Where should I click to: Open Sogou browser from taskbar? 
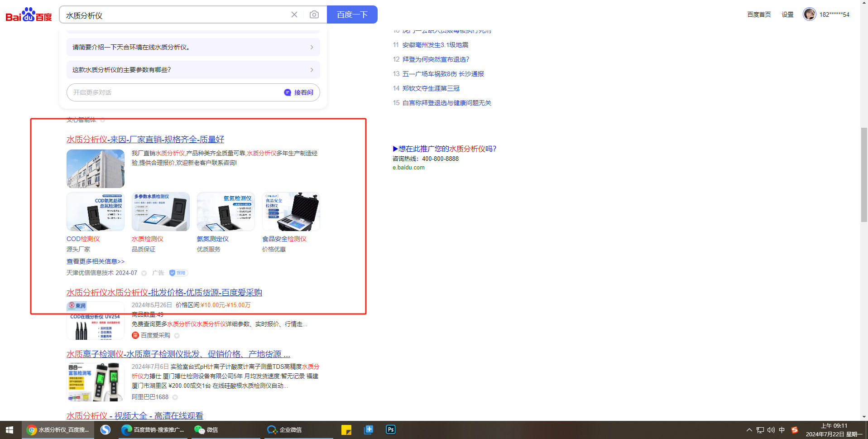coord(106,430)
